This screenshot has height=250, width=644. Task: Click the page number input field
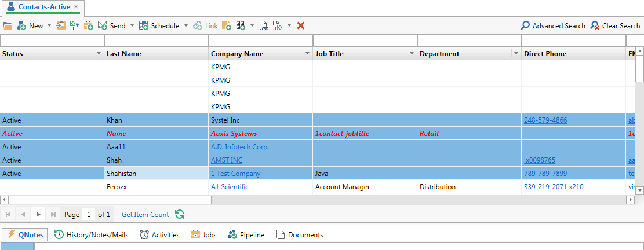click(89, 214)
